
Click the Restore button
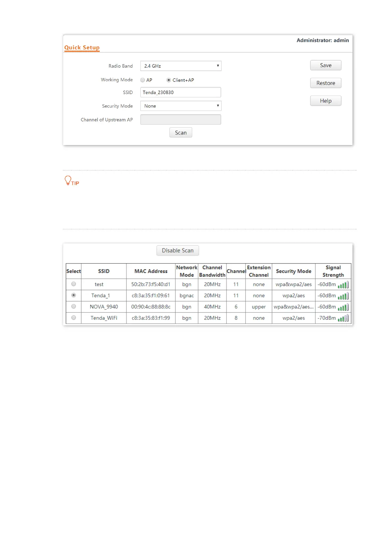pos(326,83)
